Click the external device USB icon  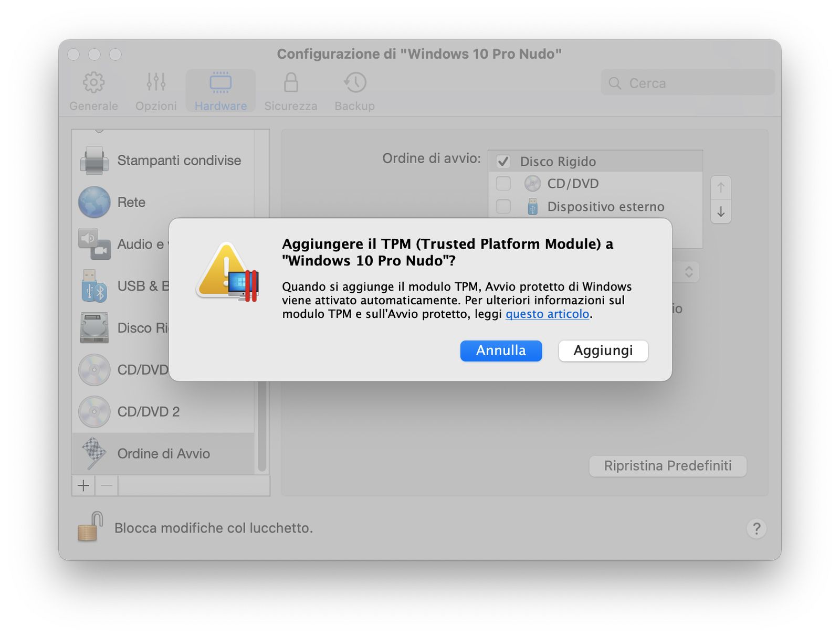pos(532,207)
